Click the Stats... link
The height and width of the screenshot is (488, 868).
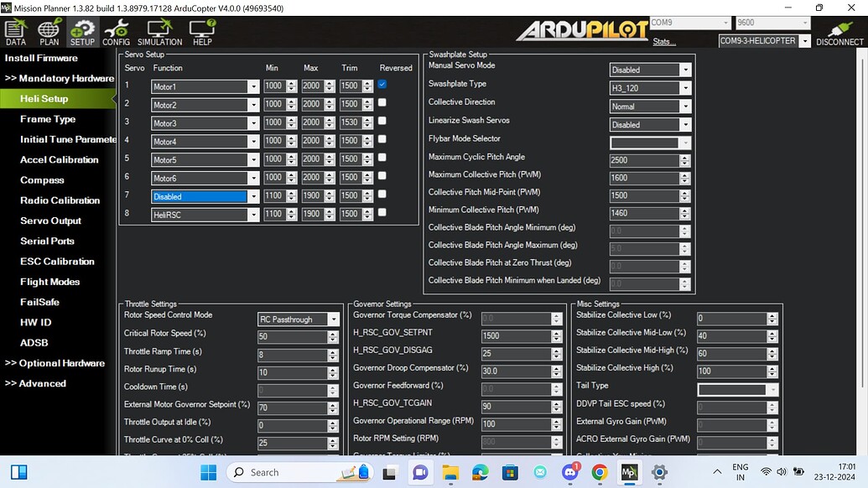[x=663, y=42]
